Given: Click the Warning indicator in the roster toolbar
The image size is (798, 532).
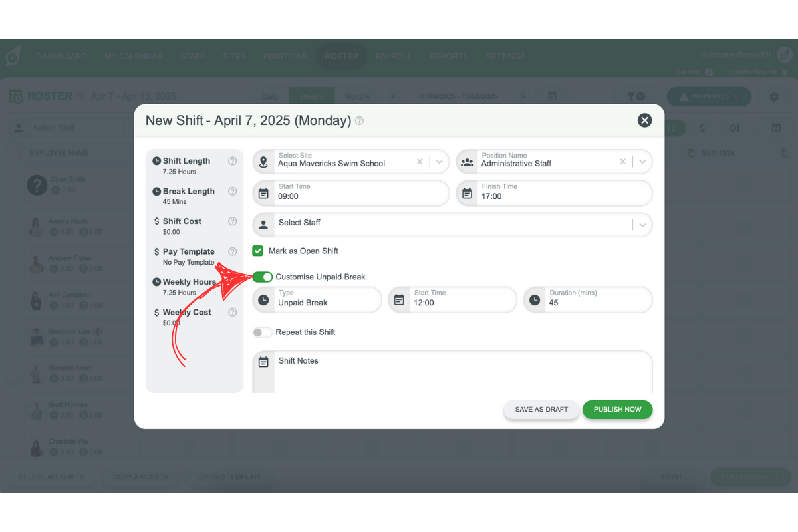Looking at the screenshot, I should [x=709, y=96].
